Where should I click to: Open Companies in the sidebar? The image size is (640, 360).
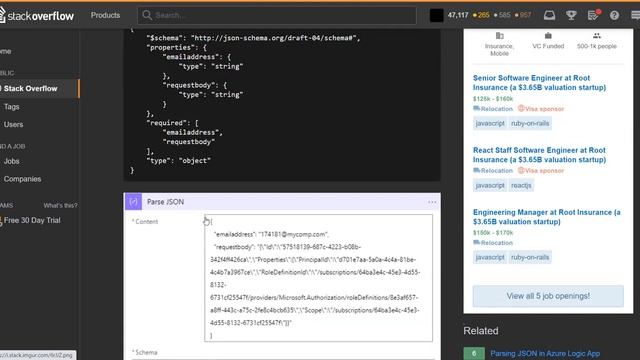(22, 179)
